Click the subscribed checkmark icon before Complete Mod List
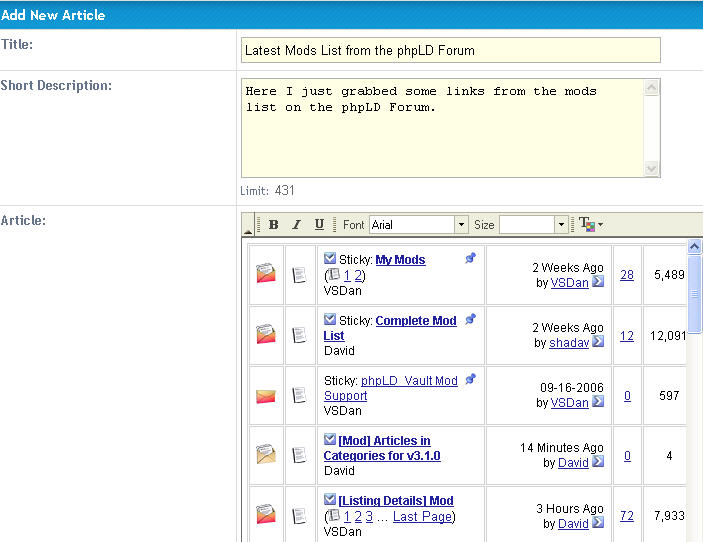 (x=330, y=319)
